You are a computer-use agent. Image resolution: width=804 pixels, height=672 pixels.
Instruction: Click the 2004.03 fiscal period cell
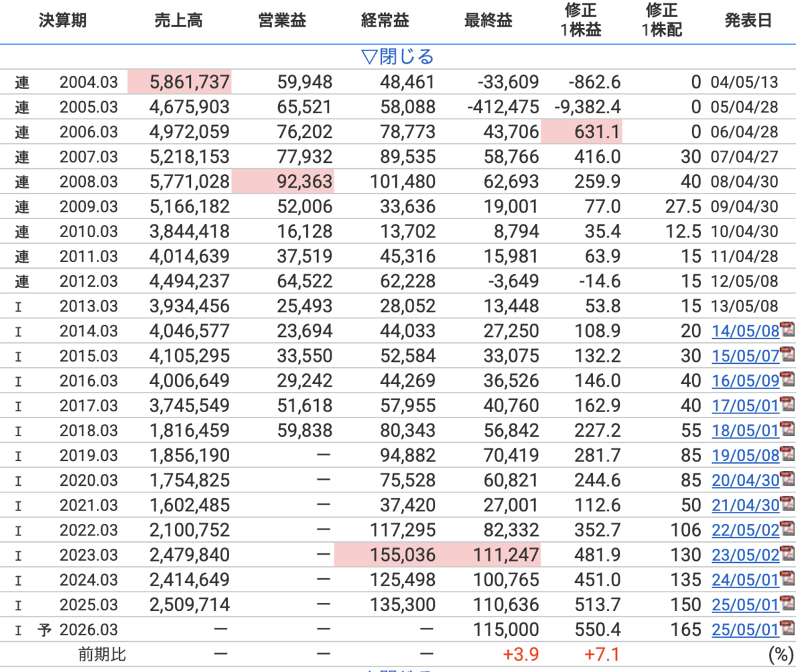click(88, 82)
